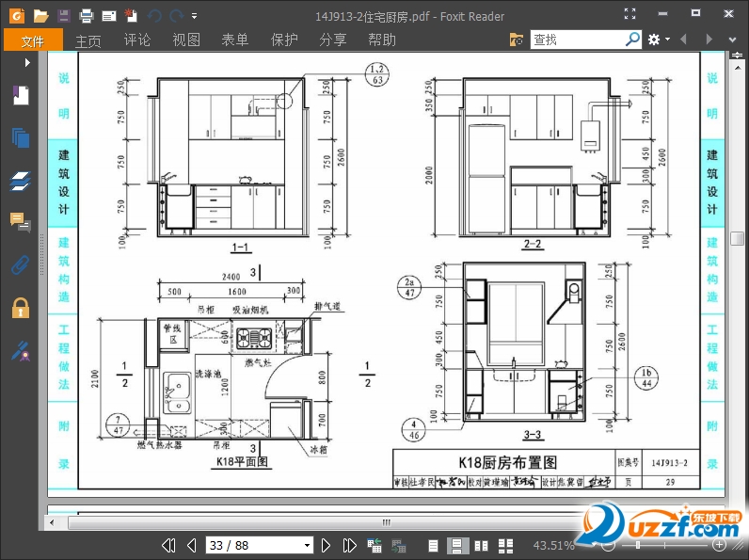
Task: Open the page thumbnails panel
Action: click(x=21, y=137)
